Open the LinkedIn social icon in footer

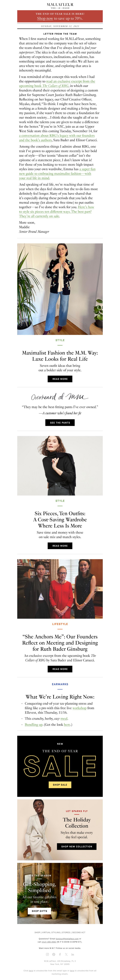point(72,955)
